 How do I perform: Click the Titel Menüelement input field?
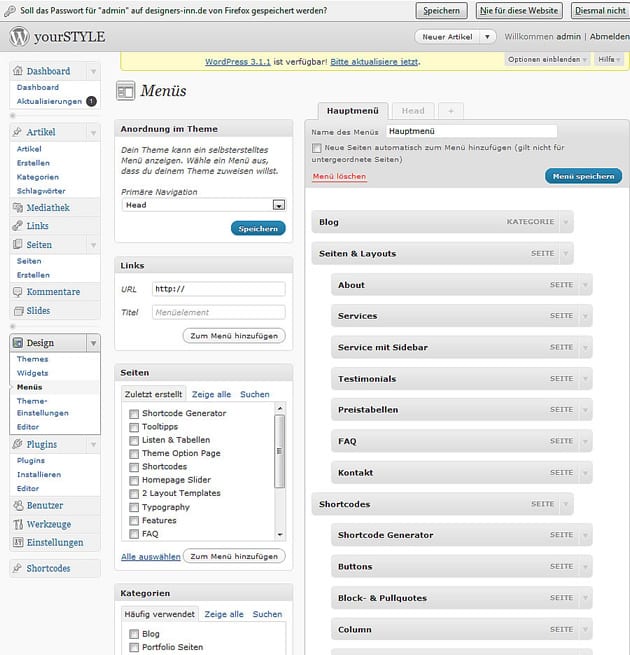click(x=219, y=312)
